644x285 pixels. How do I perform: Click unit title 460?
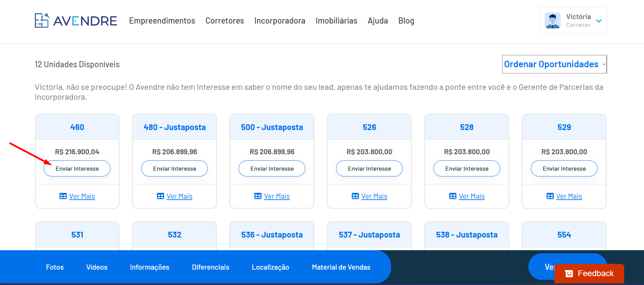[77, 127]
